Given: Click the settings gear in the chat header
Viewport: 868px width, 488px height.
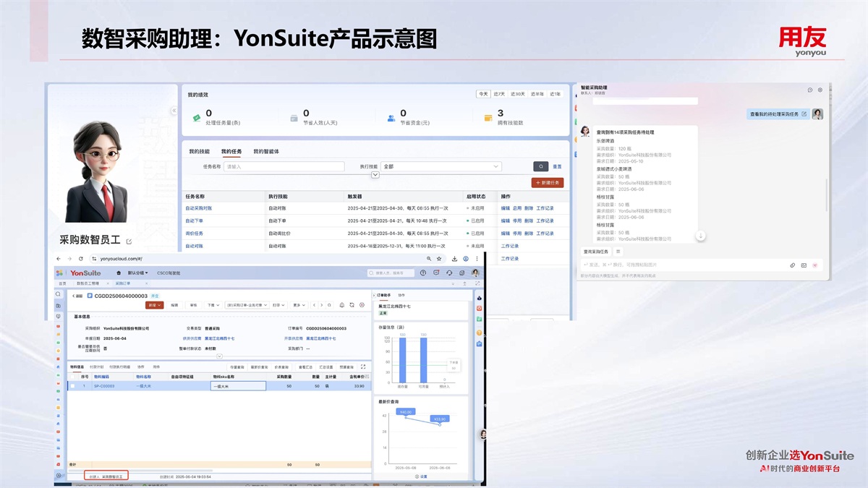Looking at the screenshot, I should coord(820,90).
